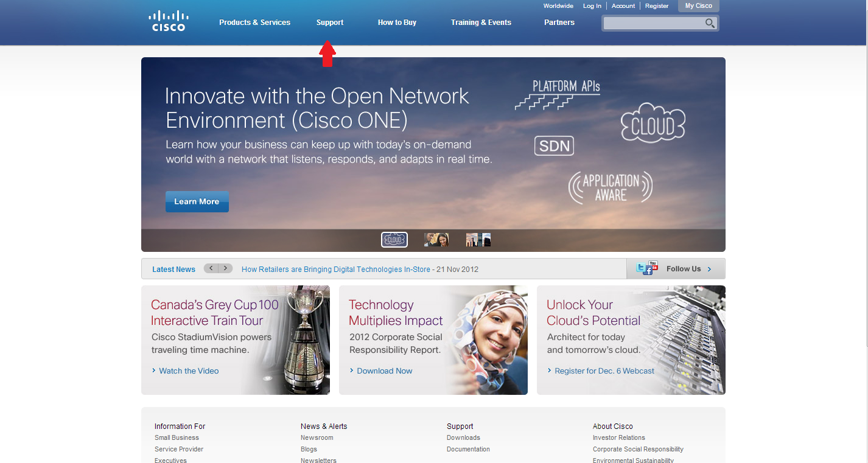The height and width of the screenshot is (463, 868).
Task: Open the Support menu
Action: [330, 23]
